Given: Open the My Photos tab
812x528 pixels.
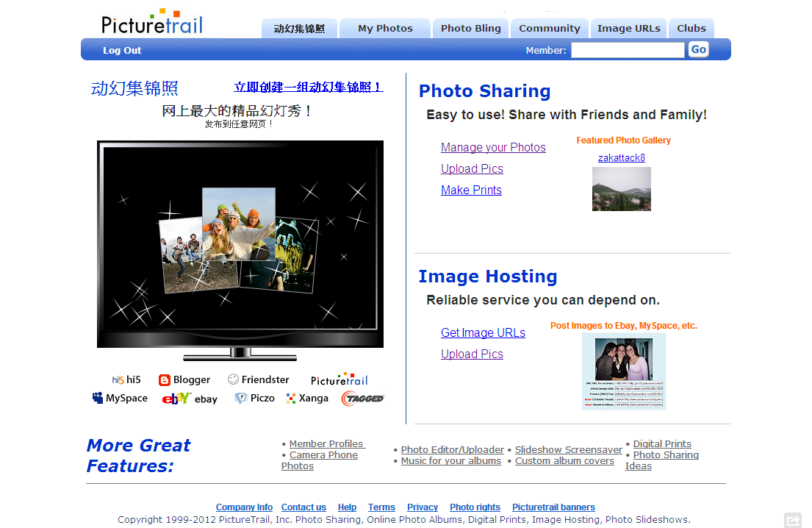Looking at the screenshot, I should coord(385,29).
